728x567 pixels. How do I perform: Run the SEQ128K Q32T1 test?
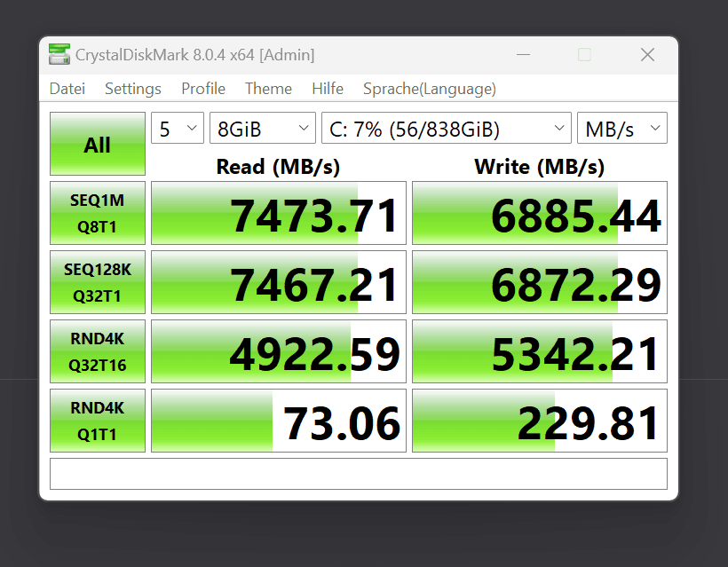point(98,282)
